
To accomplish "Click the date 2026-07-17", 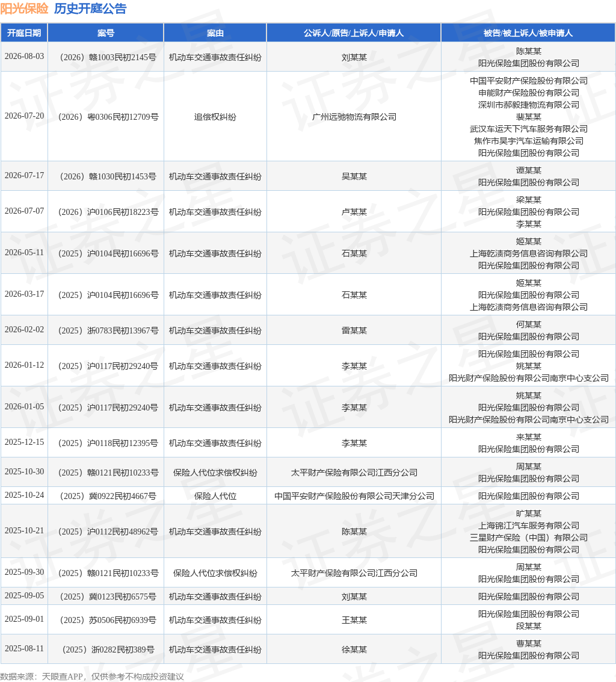I will pos(24,175).
